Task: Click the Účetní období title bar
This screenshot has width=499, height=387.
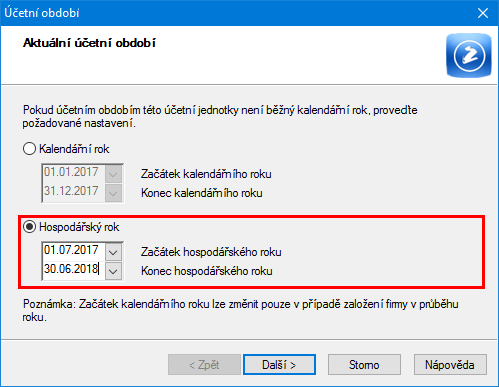Action: point(233,13)
